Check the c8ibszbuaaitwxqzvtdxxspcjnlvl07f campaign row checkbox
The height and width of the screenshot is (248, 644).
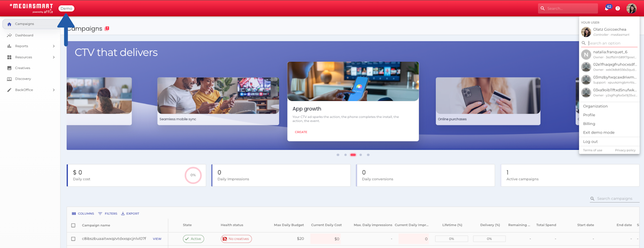pyautogui.click(x=73, y=239)
